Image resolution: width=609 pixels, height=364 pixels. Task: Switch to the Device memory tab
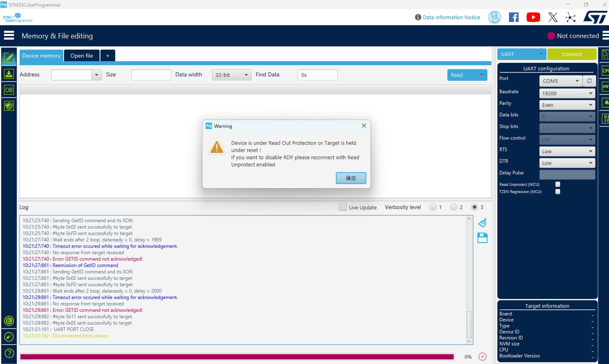coord(41,56)
